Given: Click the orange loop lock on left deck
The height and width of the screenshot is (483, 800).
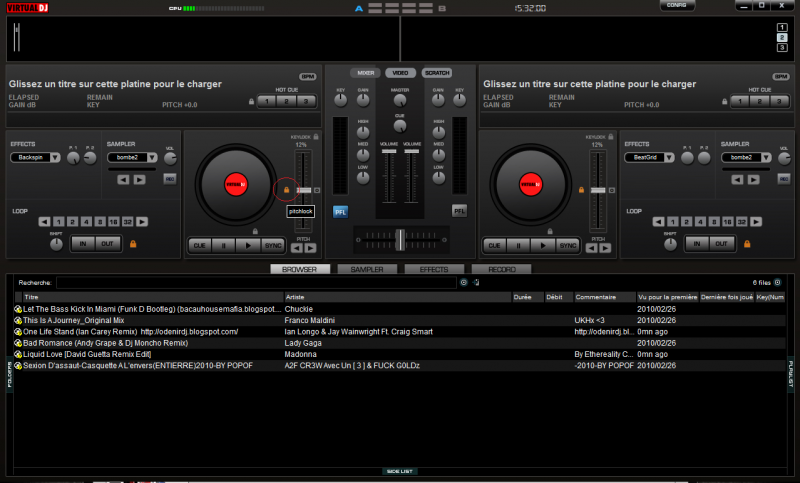Looking at the screenshot, I should [x=131, y=244].
